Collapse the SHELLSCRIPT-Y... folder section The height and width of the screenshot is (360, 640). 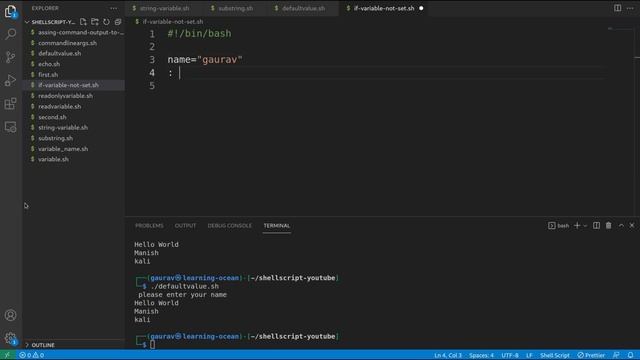pos(51,22)
